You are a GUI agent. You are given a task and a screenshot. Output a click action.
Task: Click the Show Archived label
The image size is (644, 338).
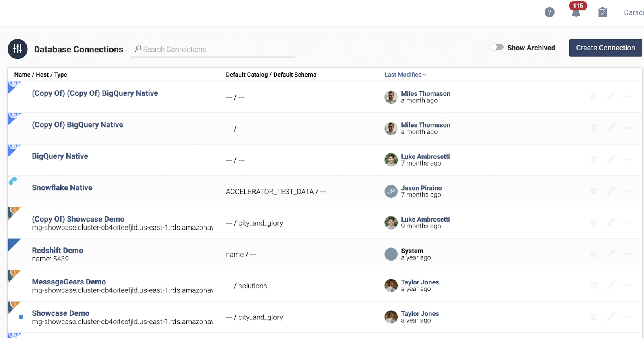point(531,48)
